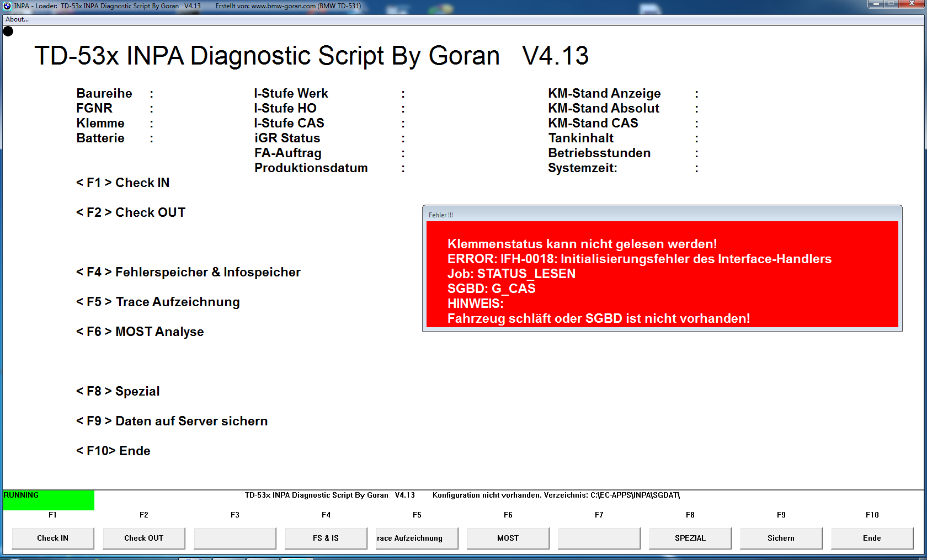Click the 'Produktionsdatum' label

point(311,168)
